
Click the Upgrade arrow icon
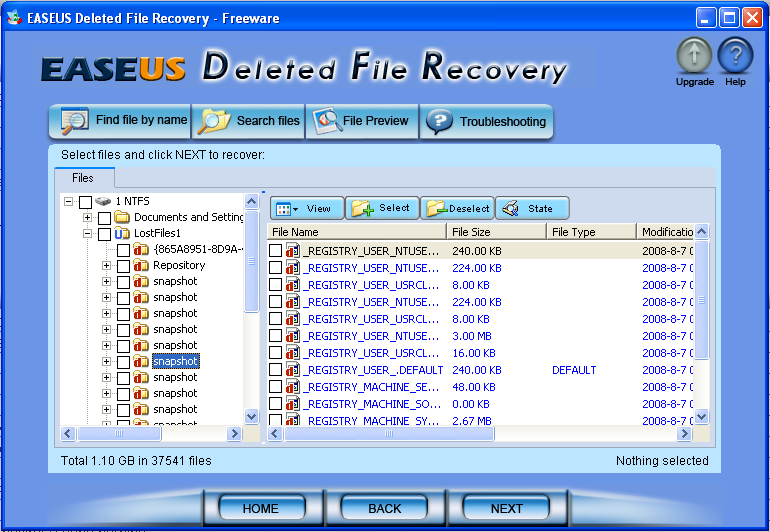click(694, 56)
